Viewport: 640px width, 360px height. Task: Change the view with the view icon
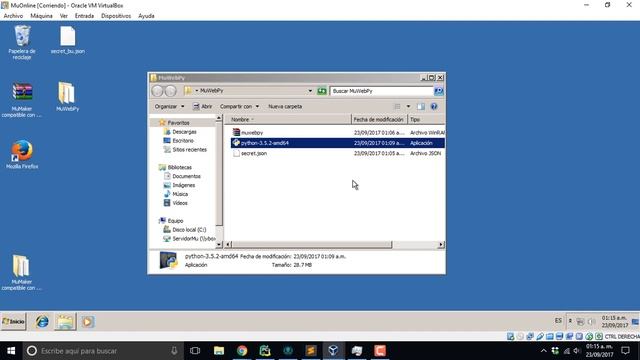(x=397, y=107)
